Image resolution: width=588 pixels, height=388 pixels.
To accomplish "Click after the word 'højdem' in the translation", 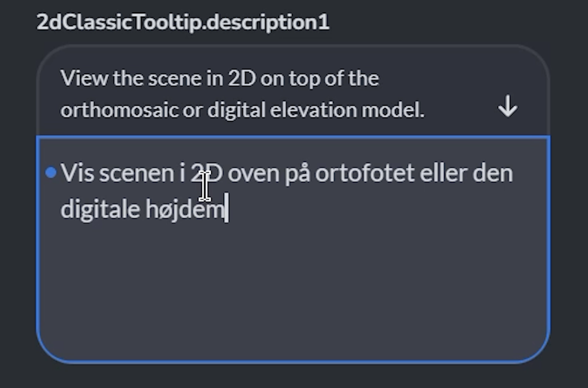I will click(x=228, y=208).
